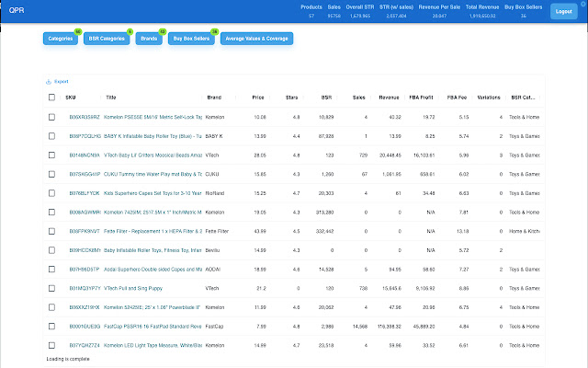Click the green badge on Categories button
The image size is (588, 368).
tap(78, 31)
